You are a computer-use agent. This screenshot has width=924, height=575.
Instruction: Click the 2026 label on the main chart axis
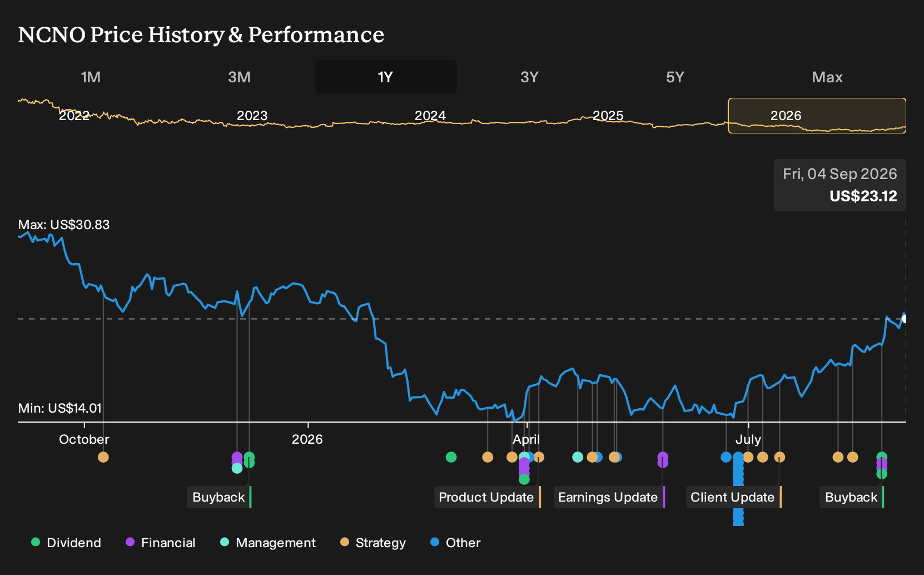(x=307, y=439)
